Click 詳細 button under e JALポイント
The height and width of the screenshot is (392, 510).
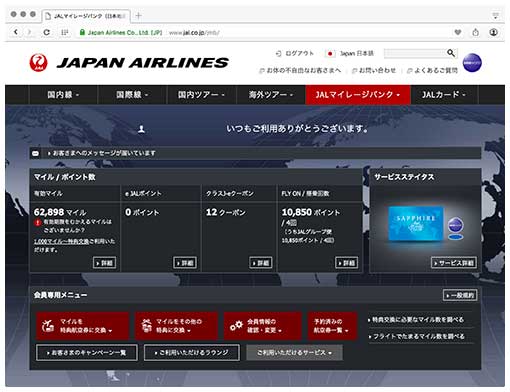click(185, 263)
